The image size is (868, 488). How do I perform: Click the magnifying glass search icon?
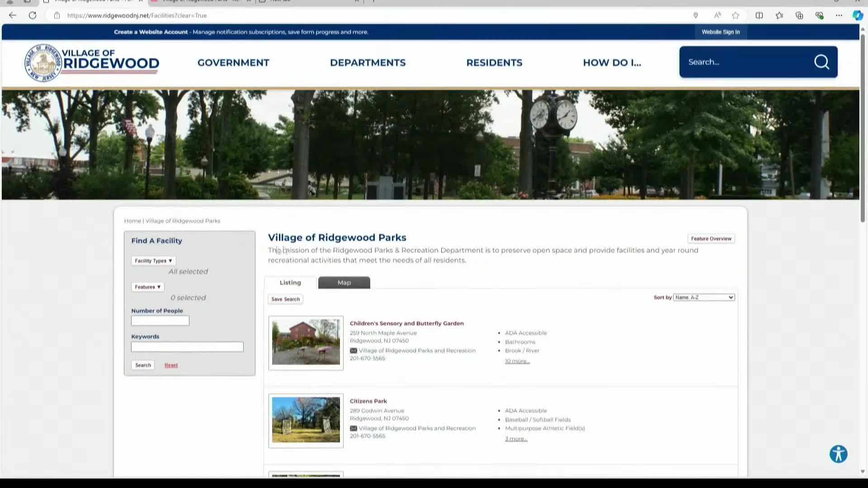point(821,62)
